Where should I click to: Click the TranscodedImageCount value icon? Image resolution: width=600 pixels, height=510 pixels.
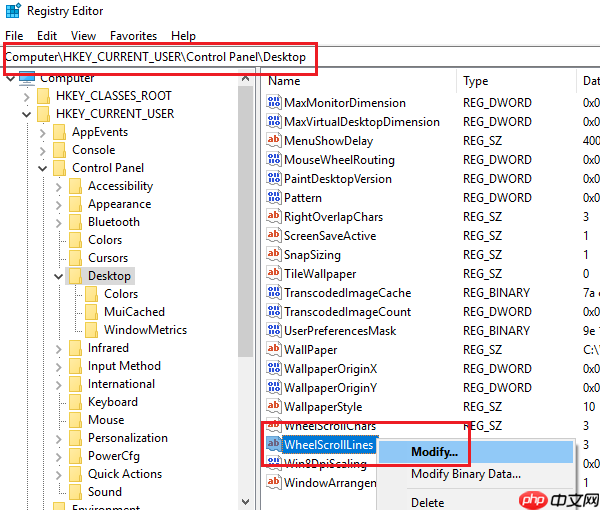coord(274,311)
